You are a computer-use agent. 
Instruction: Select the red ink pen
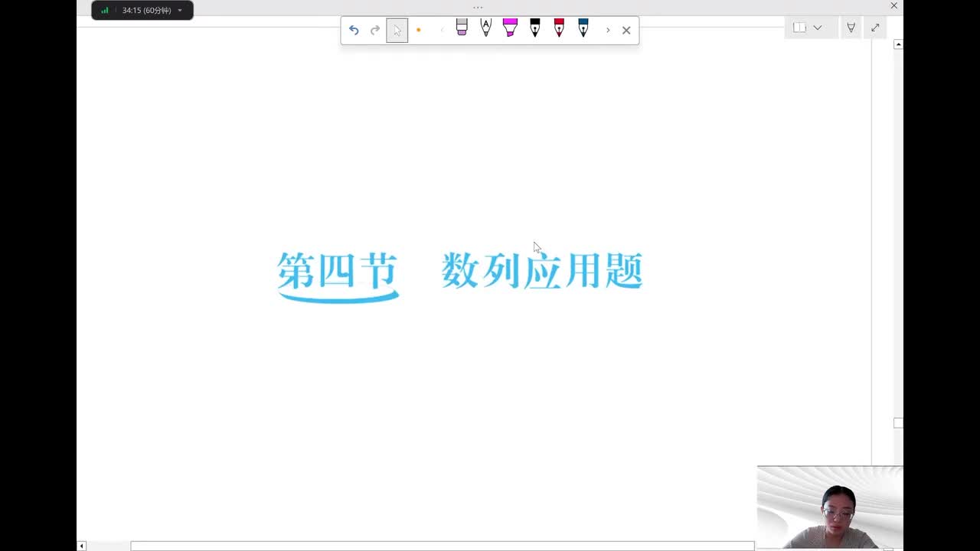(x=559, y=28)
